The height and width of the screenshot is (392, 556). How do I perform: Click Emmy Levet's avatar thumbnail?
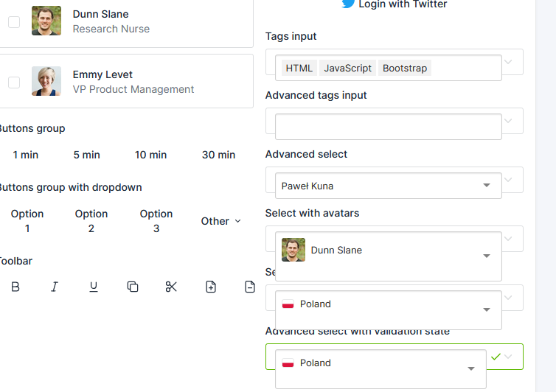46,81
